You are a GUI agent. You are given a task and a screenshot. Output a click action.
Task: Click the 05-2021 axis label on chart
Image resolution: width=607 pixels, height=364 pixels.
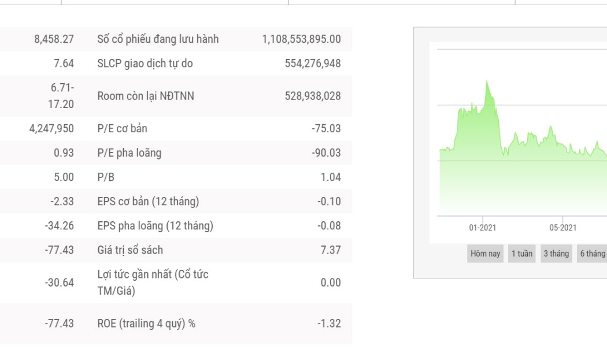point(563,228)
